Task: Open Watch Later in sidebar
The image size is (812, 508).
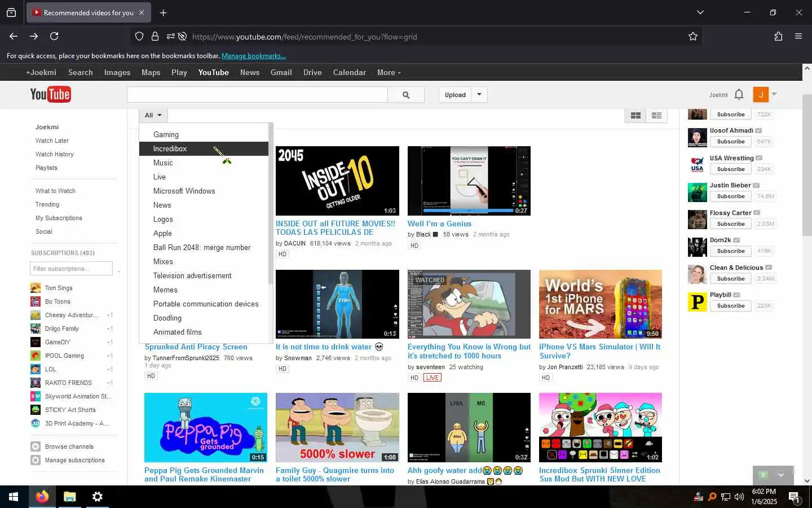Action: tap(52, 141)
